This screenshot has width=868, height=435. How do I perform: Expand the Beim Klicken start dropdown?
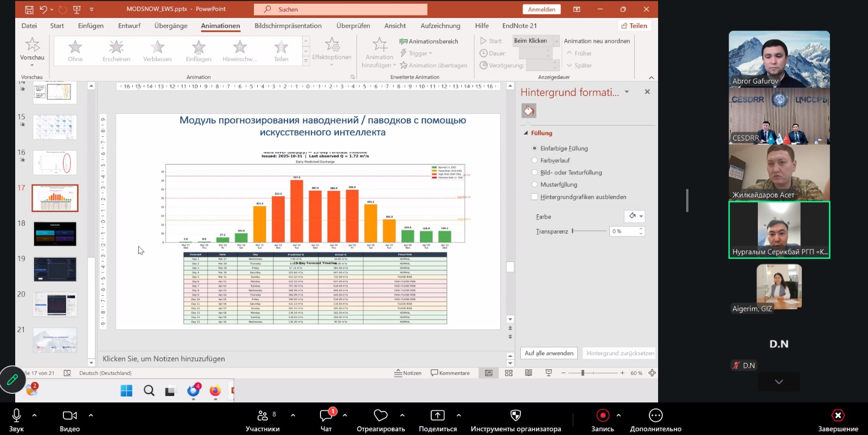(556, 41)
